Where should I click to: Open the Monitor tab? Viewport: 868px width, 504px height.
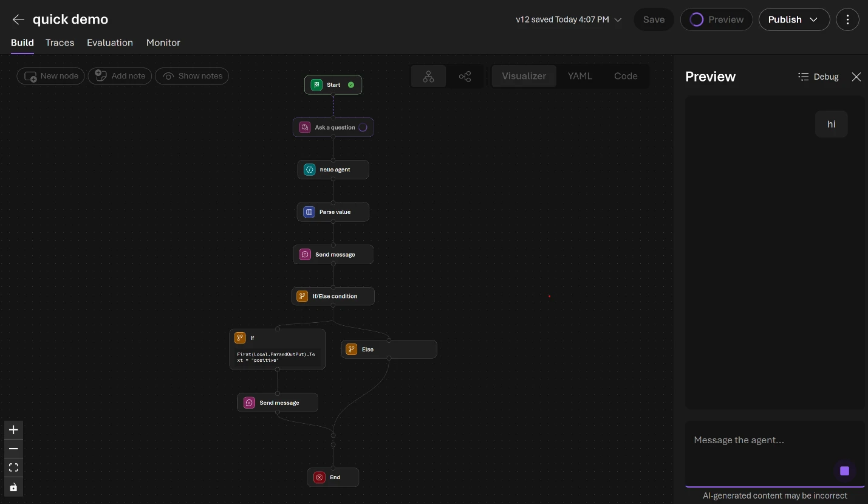[x=163, y=43]
